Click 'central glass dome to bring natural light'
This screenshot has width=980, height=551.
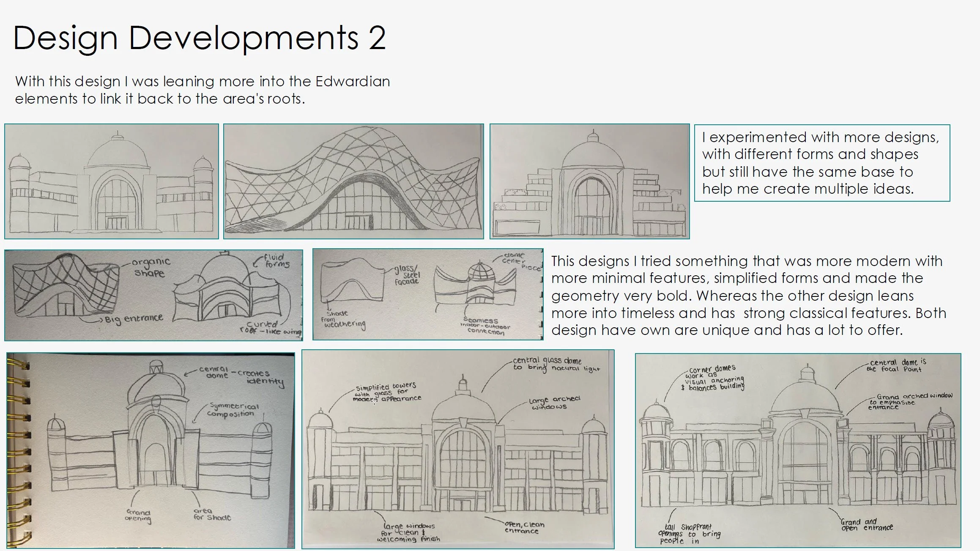coord(556,365)
